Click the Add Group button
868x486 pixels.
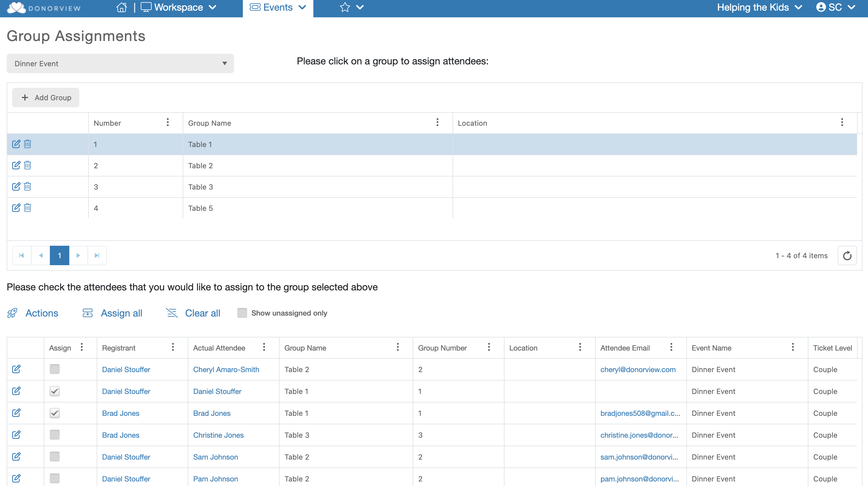click(x=46, y=98)
